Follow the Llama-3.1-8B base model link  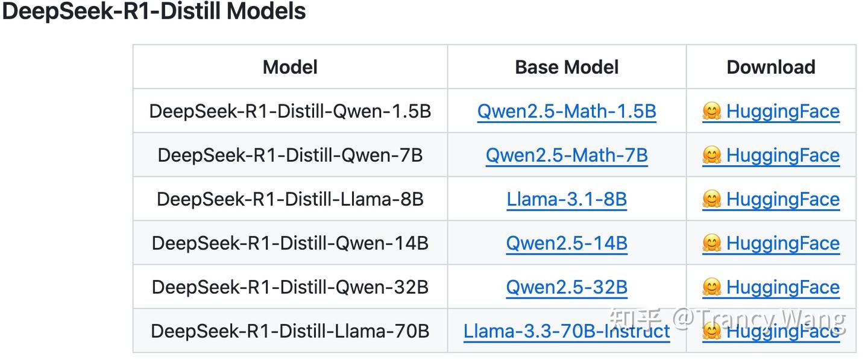567,200
